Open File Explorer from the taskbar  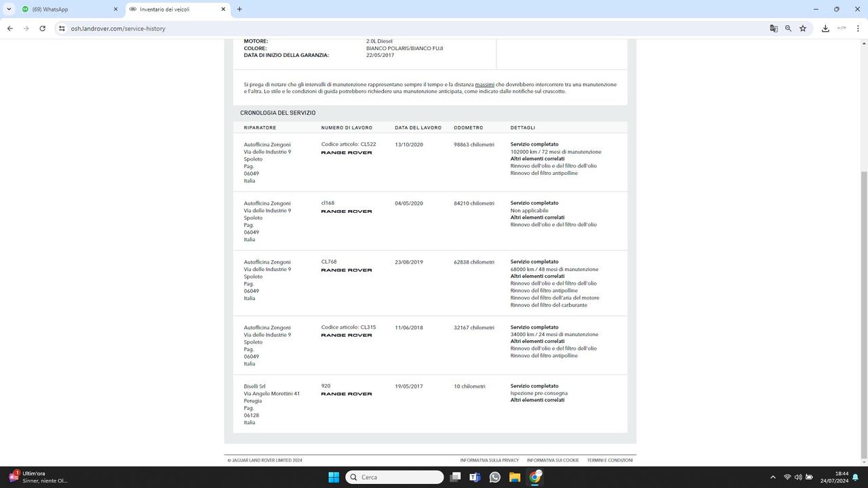(x=515, y=477)
